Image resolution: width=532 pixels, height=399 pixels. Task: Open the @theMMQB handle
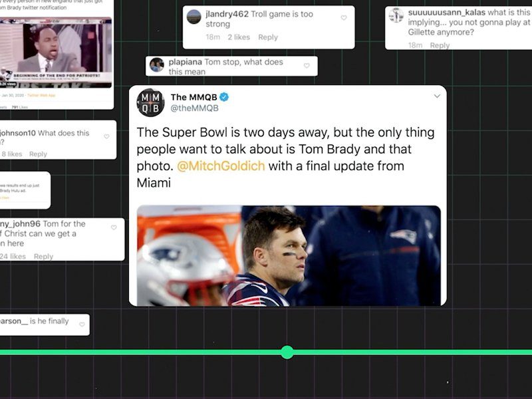click(194, 108)
